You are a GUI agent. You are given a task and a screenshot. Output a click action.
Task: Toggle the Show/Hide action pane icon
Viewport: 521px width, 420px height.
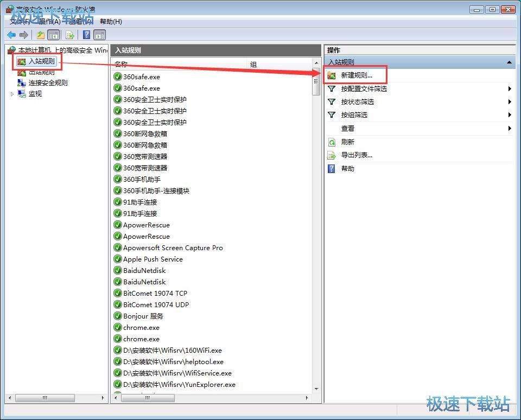click(100, 35)
